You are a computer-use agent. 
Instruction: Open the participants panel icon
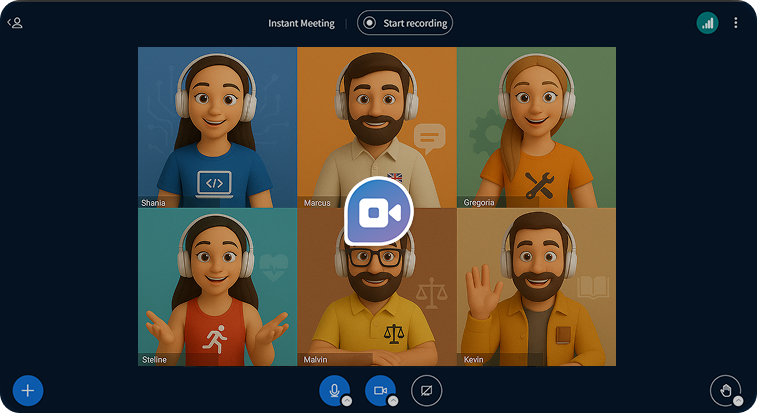15,23
